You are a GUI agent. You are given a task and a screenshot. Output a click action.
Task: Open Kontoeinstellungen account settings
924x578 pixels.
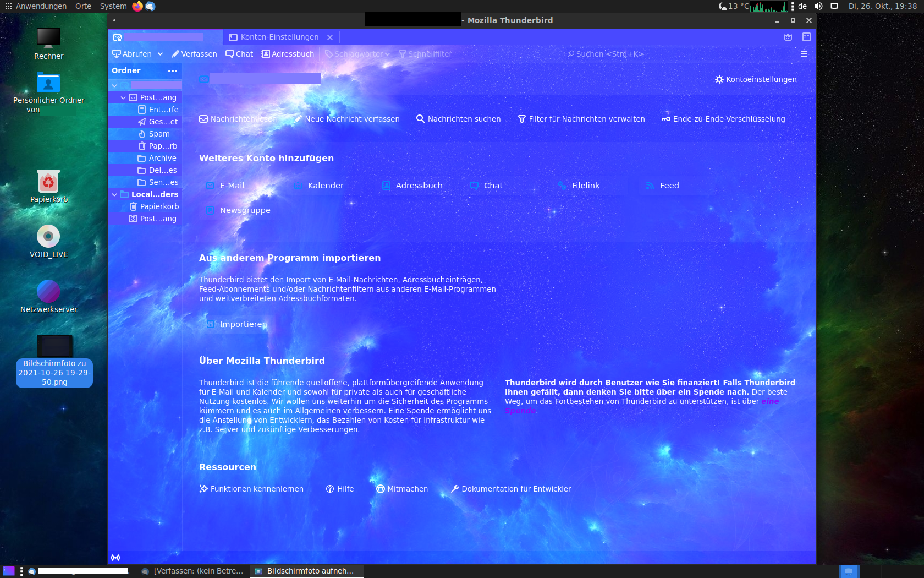[756, 79]
